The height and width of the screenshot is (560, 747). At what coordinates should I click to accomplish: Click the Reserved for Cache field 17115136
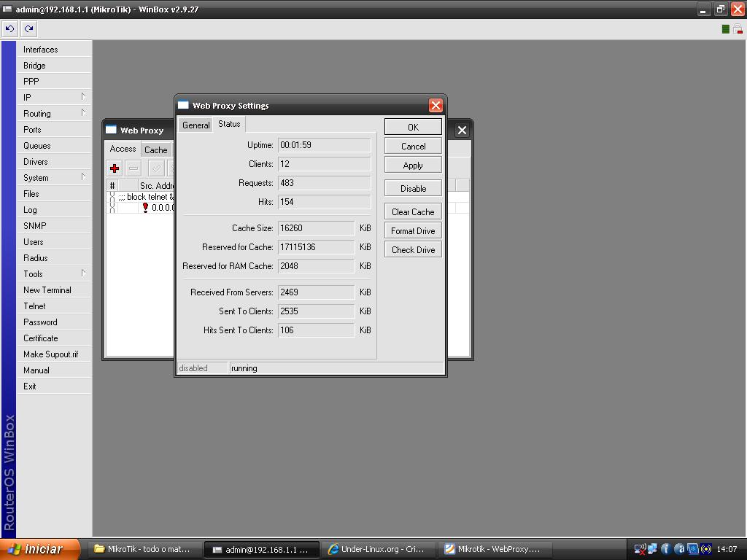pos(317,247)
